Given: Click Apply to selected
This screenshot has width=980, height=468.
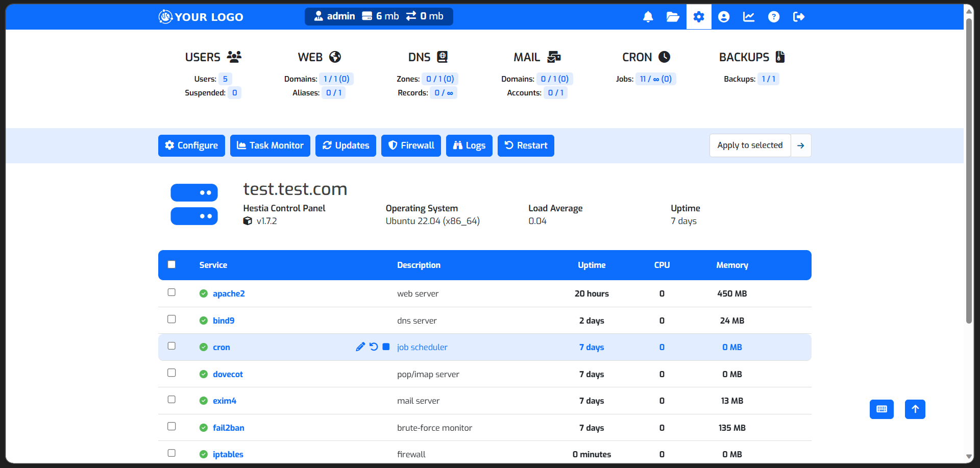Looking at the screenshot, I should click(749, 145).
